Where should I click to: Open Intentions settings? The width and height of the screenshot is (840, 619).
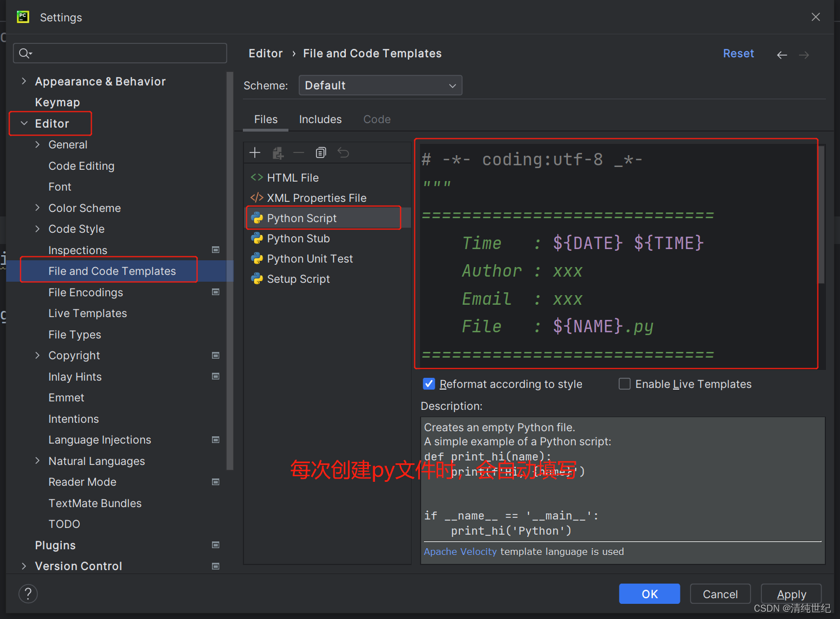pyautogui.click(x=74, y=419)
